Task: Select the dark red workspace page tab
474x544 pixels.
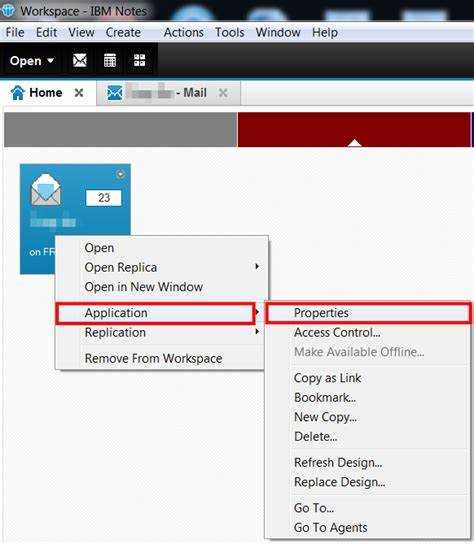Action: (354, 129)
